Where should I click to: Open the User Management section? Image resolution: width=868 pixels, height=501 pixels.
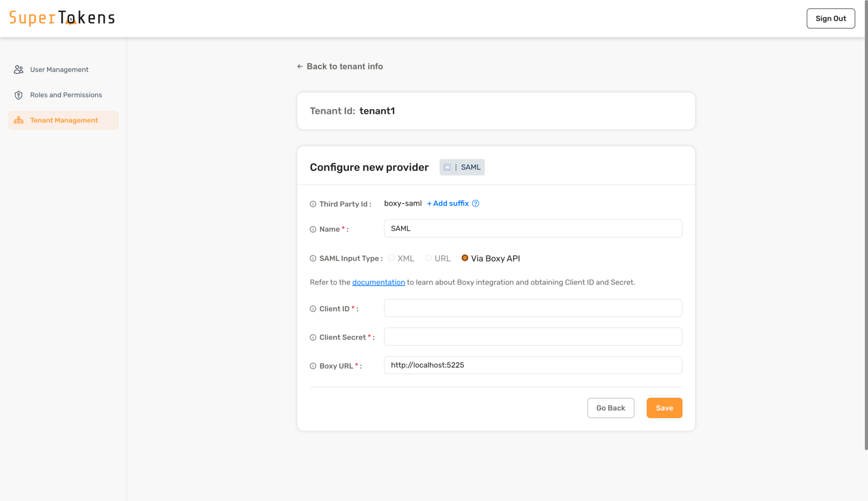click(59, 69)
